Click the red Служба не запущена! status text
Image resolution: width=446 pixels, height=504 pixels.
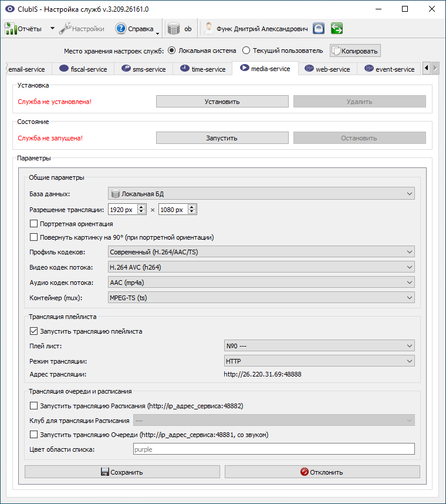pos(50,138)
